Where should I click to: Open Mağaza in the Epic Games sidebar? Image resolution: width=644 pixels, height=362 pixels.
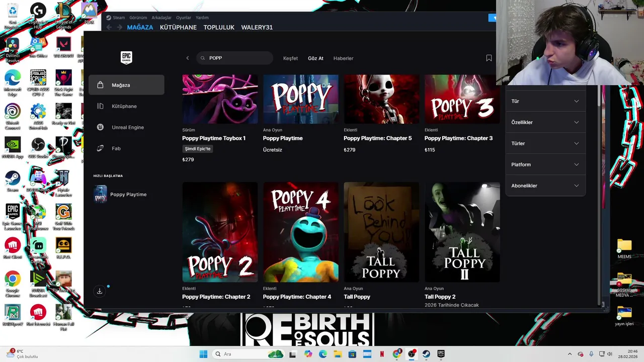coord(126,85)
